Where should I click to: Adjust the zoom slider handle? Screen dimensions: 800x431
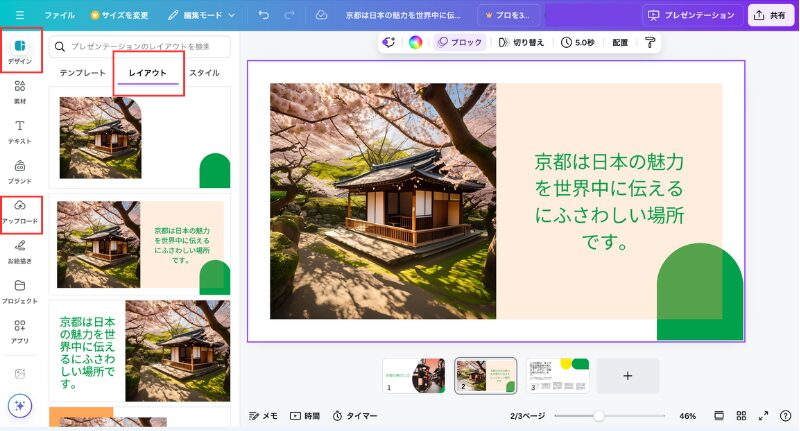coord(598,416)
